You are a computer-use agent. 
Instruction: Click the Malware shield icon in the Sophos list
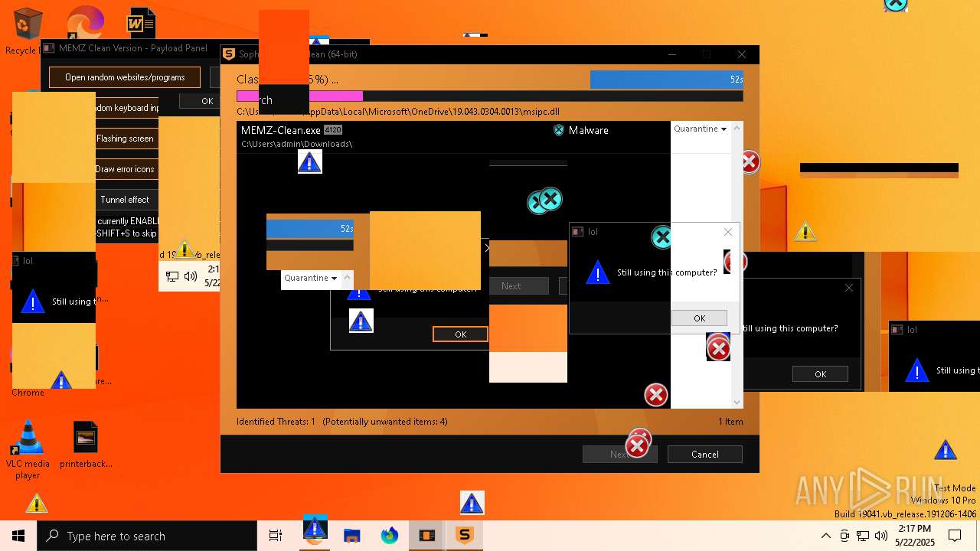tap(559, 130)
